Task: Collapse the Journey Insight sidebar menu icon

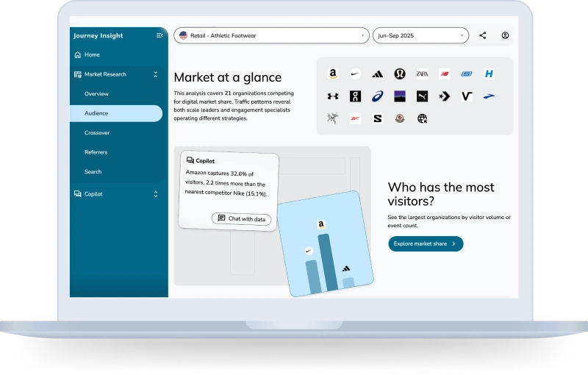Action: [x=159, y=35]
